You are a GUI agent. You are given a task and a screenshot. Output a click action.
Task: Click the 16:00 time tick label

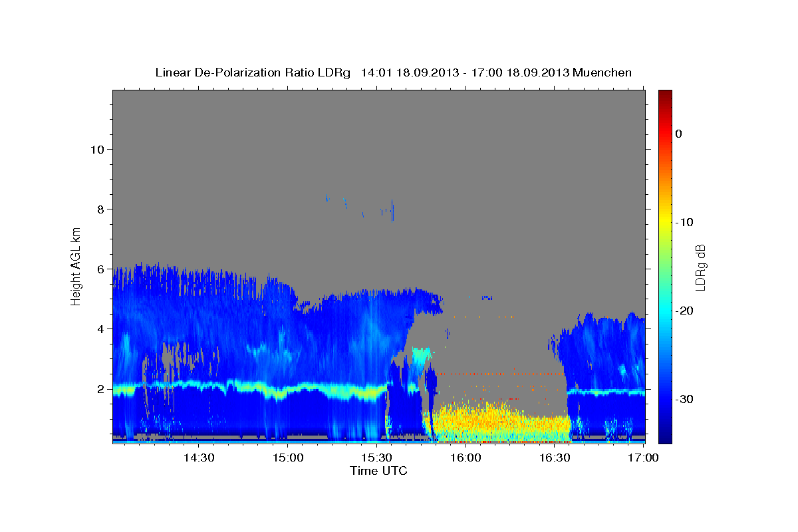(x=465, y=458)
